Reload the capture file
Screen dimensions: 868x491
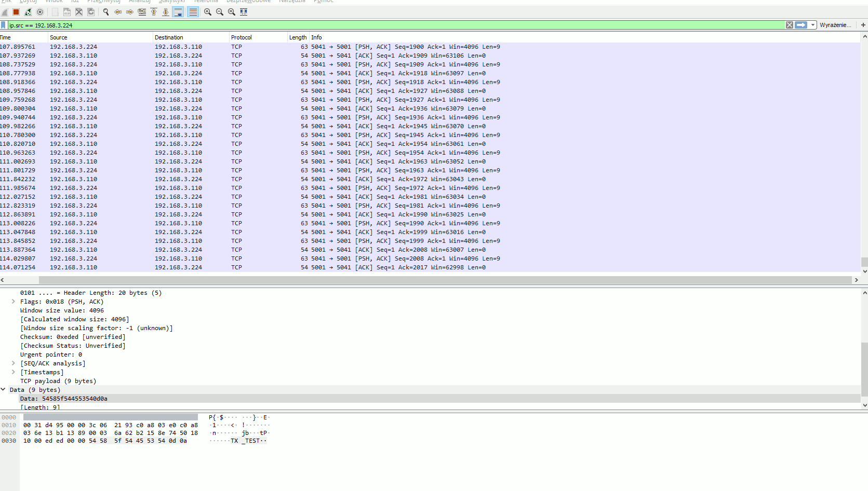(91, 12)
